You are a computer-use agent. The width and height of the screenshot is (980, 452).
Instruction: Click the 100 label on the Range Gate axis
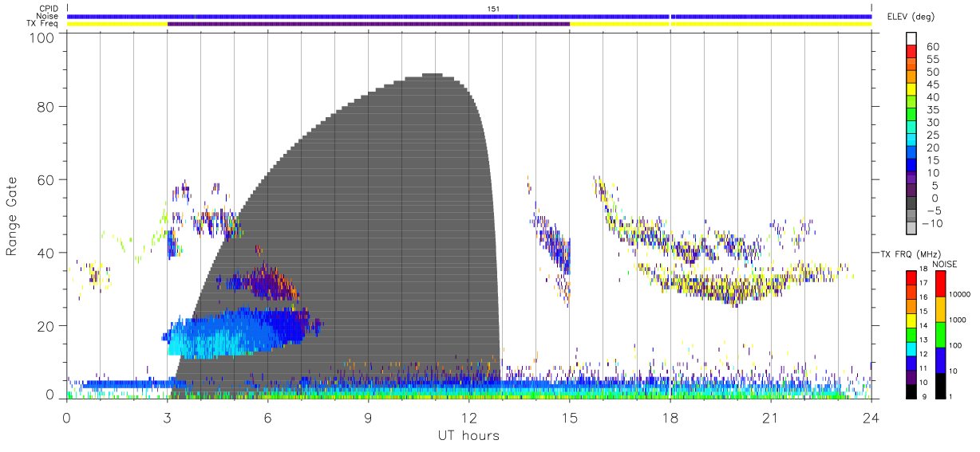(42, 37)
